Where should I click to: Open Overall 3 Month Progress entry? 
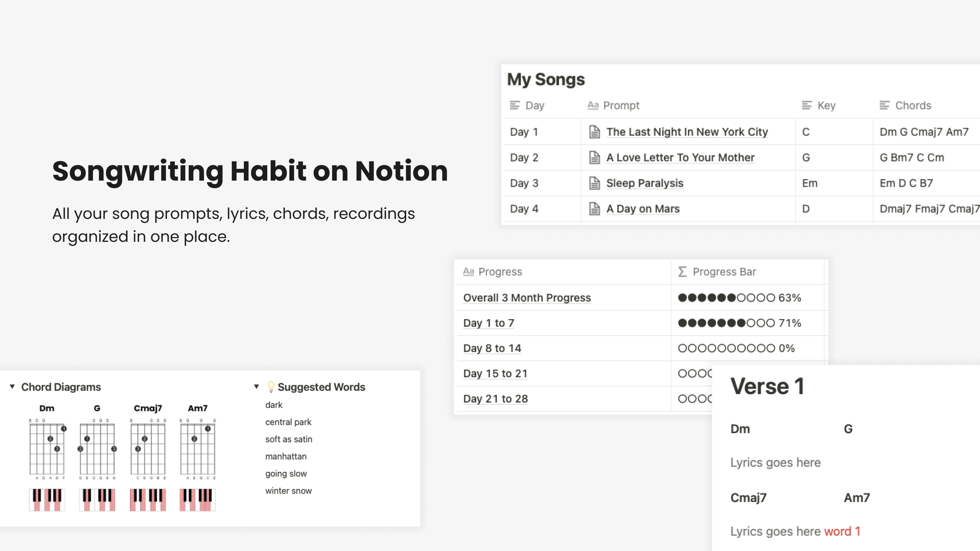pyautogui.click(x=527, y=298)
